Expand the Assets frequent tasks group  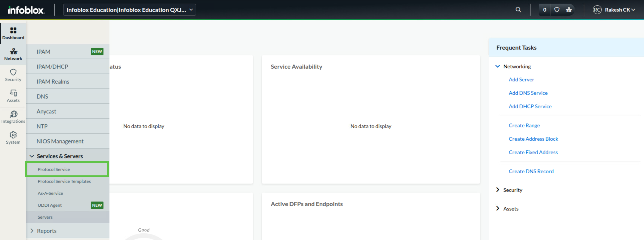click(498, 208)
